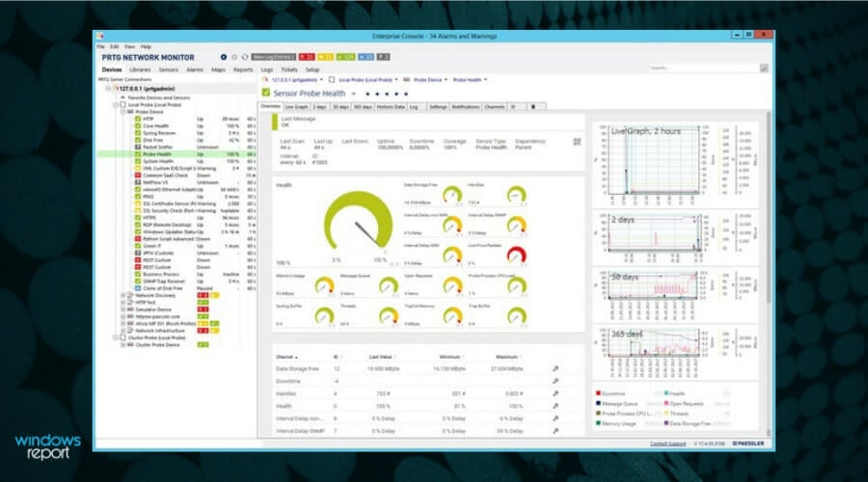The image size is (868, 482).
Task: Click the green check icon of HTTPS sensor
Action: click(138, 218)
